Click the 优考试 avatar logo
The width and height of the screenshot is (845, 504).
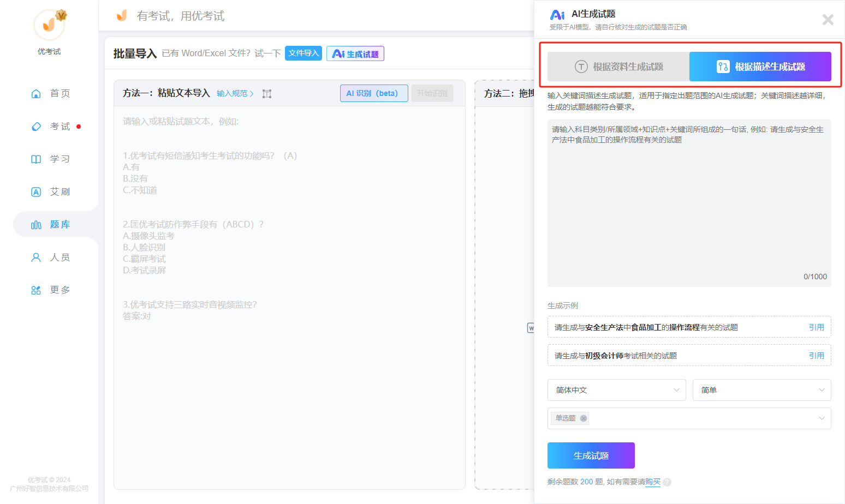49,25
